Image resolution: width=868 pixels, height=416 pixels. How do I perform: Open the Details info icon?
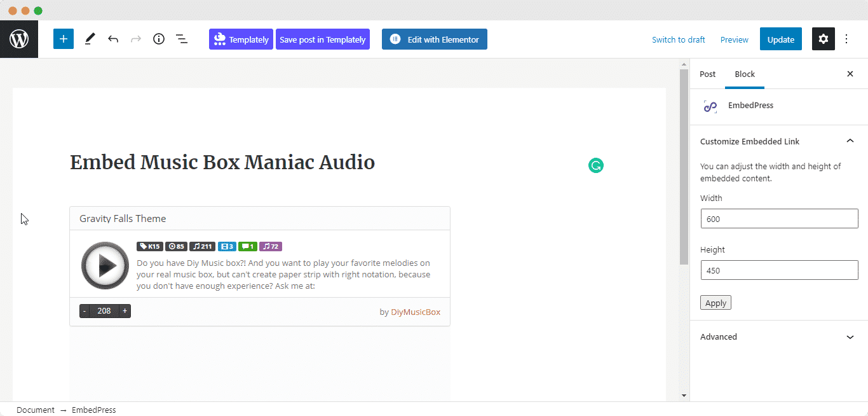click(x=159, y=39)
